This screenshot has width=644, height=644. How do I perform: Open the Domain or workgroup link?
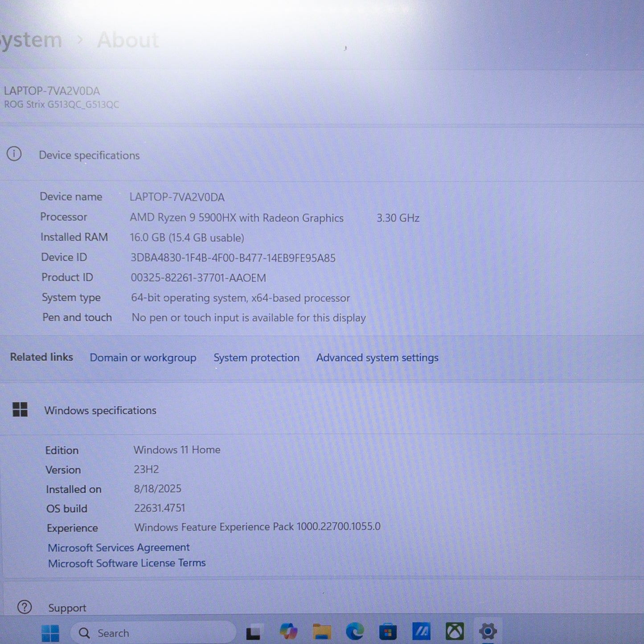143,357
